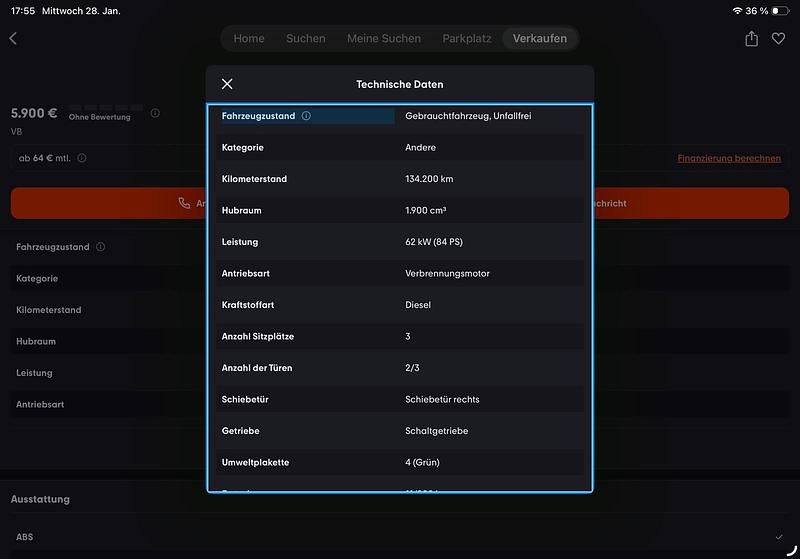Switch to the Home tab

click(249, 39)
